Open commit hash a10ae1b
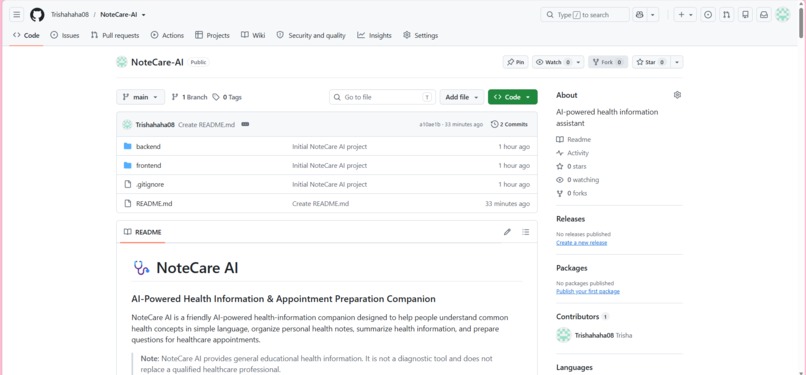The height and width of the screenshot is (375, 806). 430,124
